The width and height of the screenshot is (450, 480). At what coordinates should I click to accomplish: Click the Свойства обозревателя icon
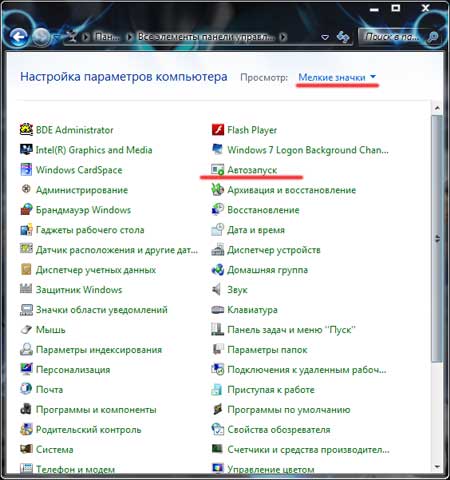(x=218, y=429)
